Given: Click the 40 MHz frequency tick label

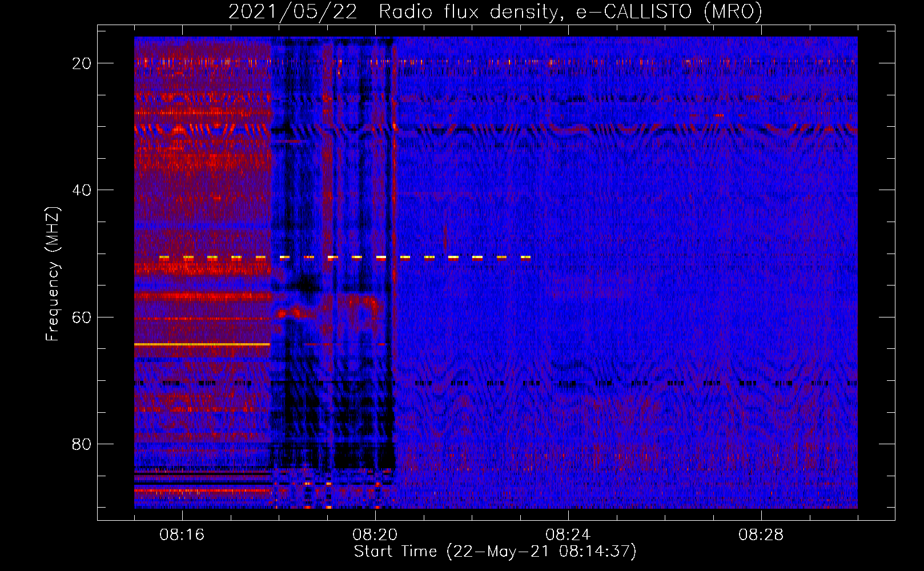Looking at the screenshot, I should pyautogui.click(x=82, y=190).
